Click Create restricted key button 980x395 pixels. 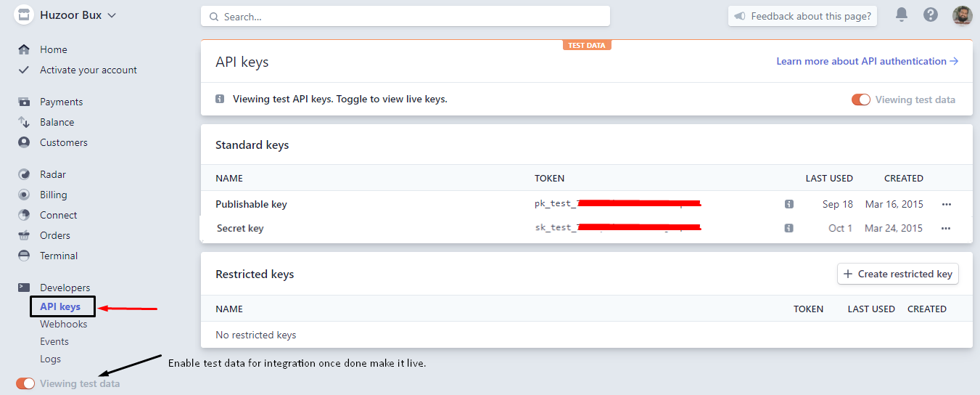coord(898,274)
